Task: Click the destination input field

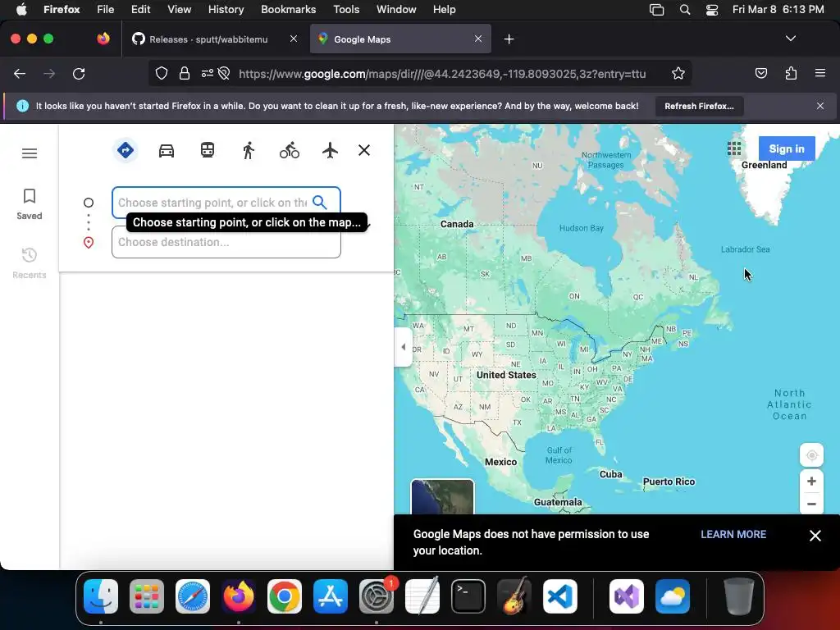Action: coord(226,242)
